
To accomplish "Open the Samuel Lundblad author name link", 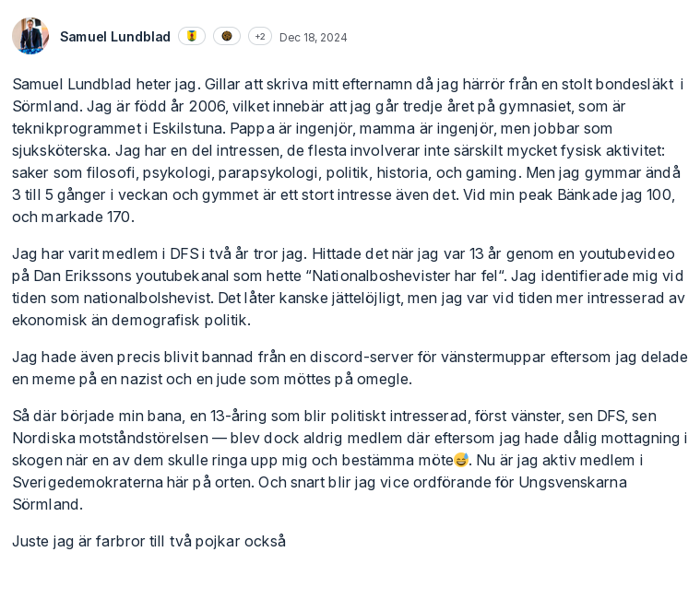I will tap(115, 37).
